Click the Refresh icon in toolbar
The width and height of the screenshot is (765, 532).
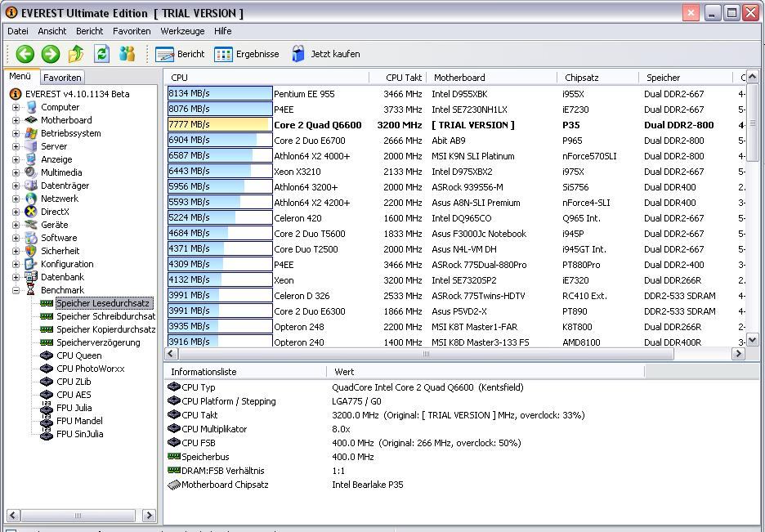pyautogui.click(x=101, y=54)
